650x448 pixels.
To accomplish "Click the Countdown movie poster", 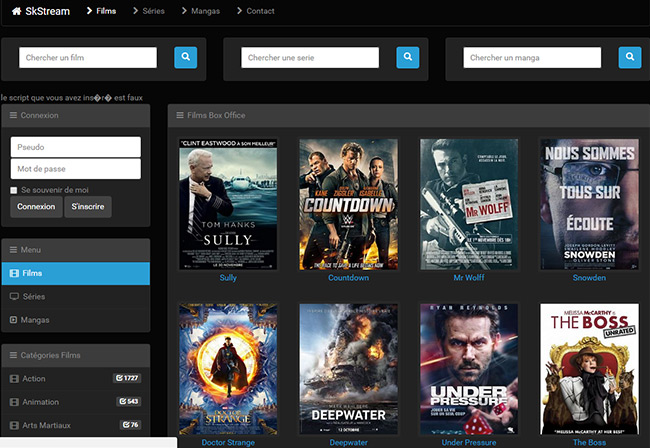I will point(349,204).
